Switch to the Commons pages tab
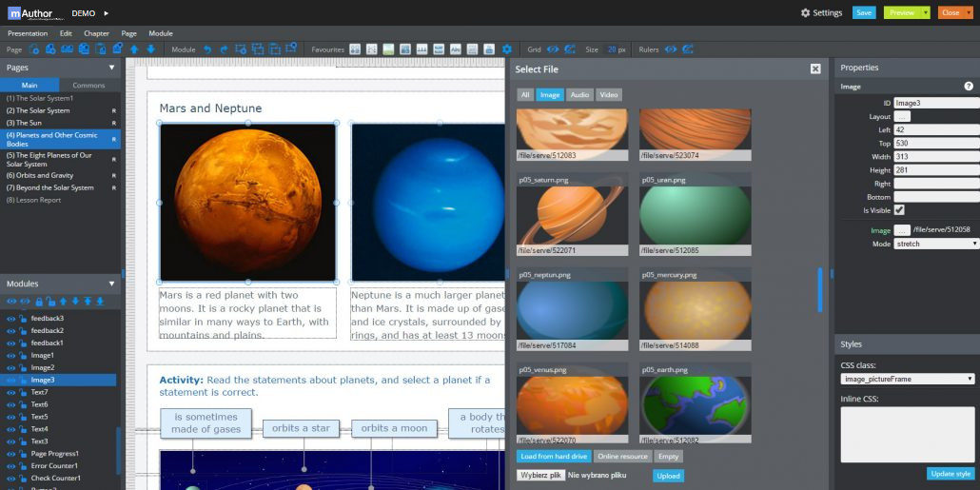Viewport: 980px width, 490px height. point(88,85)
